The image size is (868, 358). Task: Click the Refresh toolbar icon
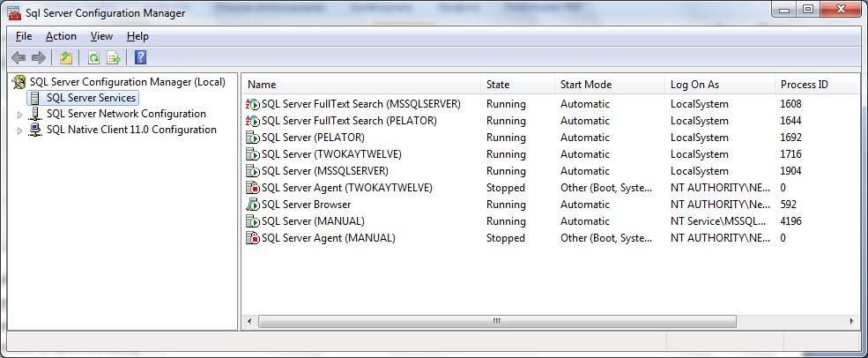pyautogui.click(x=94, y=57)
